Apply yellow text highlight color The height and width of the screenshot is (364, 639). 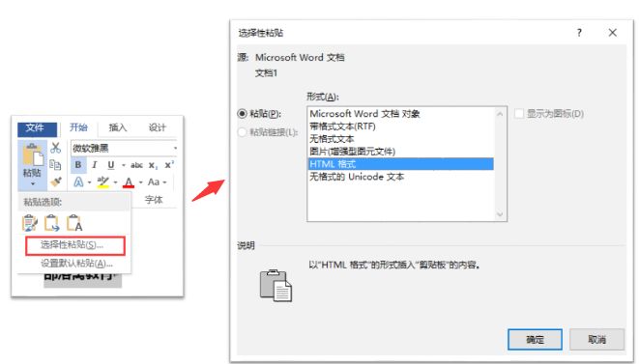(103, 182)
